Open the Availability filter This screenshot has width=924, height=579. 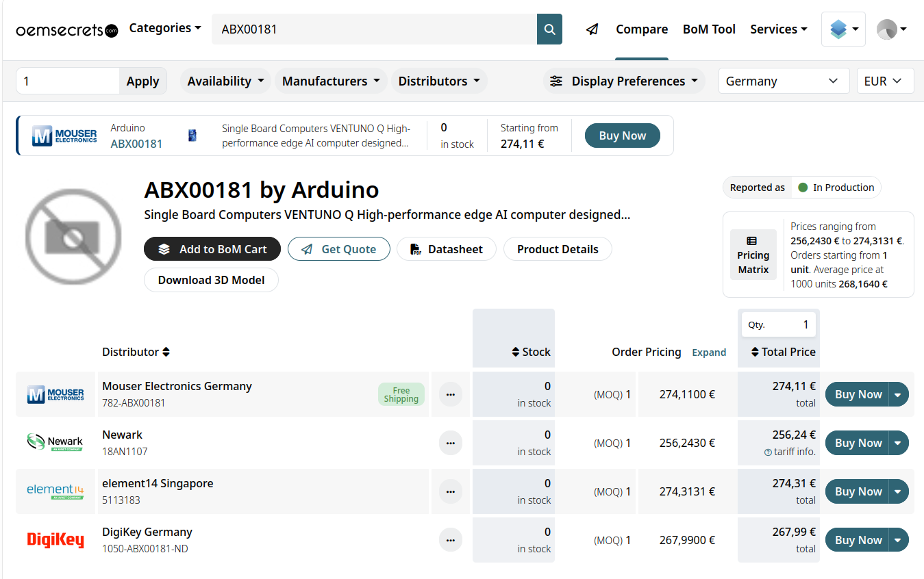click(x=225, y=81)
